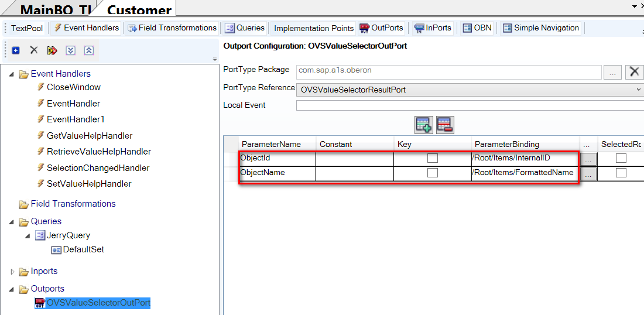Click the add new item icon in tree toolbar
Viewport: 644px width, 315px height.
point(16,50)
